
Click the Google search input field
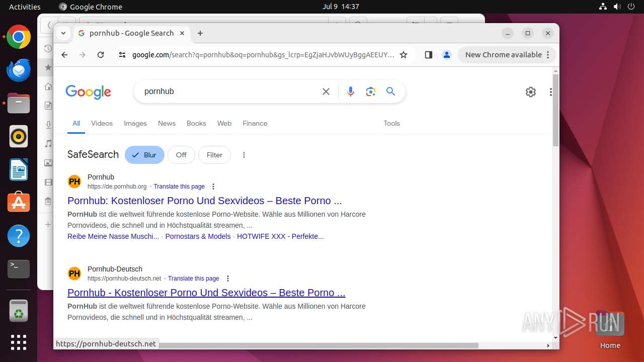[x=229, y=92]
